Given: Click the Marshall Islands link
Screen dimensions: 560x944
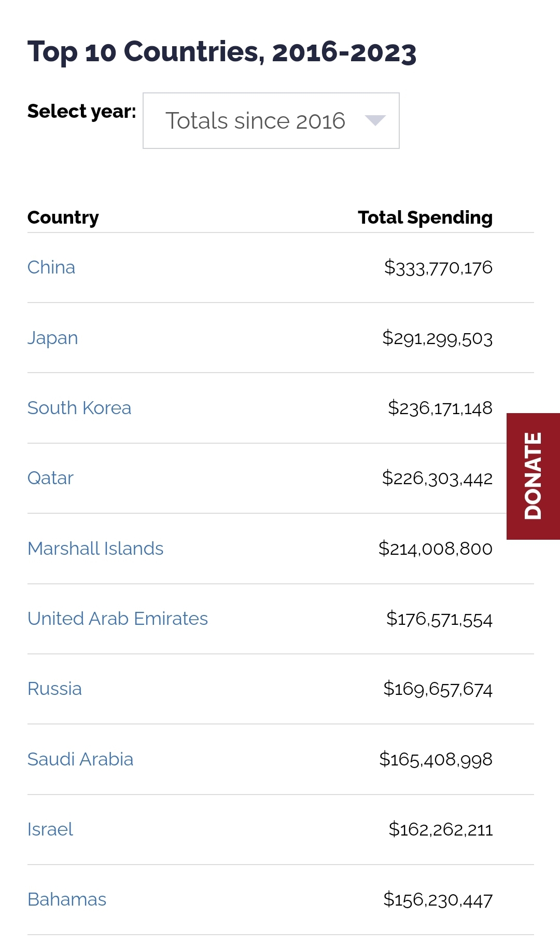Looking at the screenshot, I should [95, 549].
